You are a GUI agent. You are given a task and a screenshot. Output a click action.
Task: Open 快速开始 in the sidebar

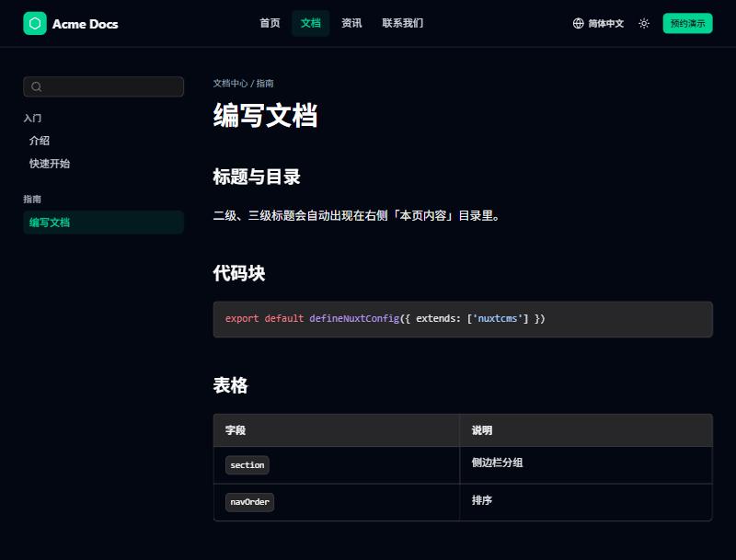click(50, 164)
